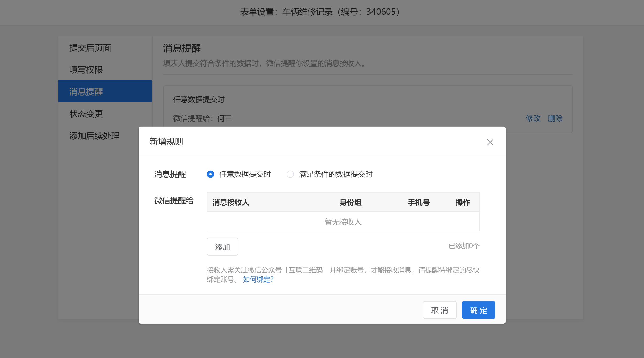Screen dimensions: 644x358
Task: Open 添加后续处理 sidebar section
Action: 94,136
